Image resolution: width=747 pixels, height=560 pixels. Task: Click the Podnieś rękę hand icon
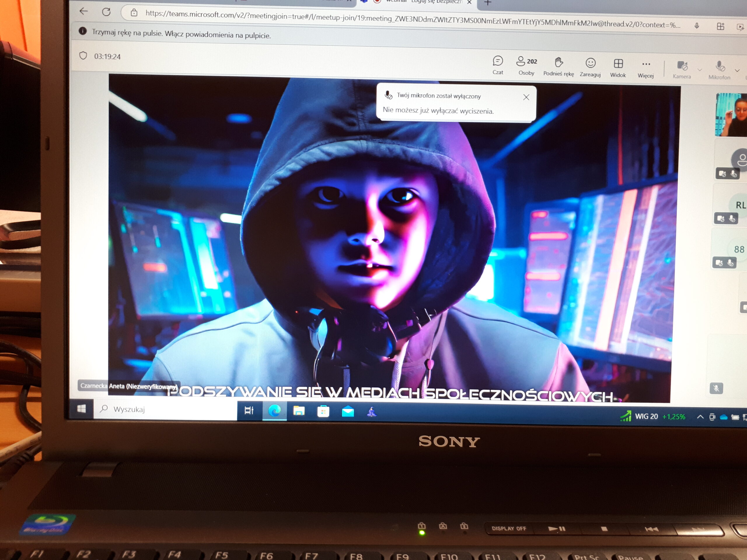[558, 62]
